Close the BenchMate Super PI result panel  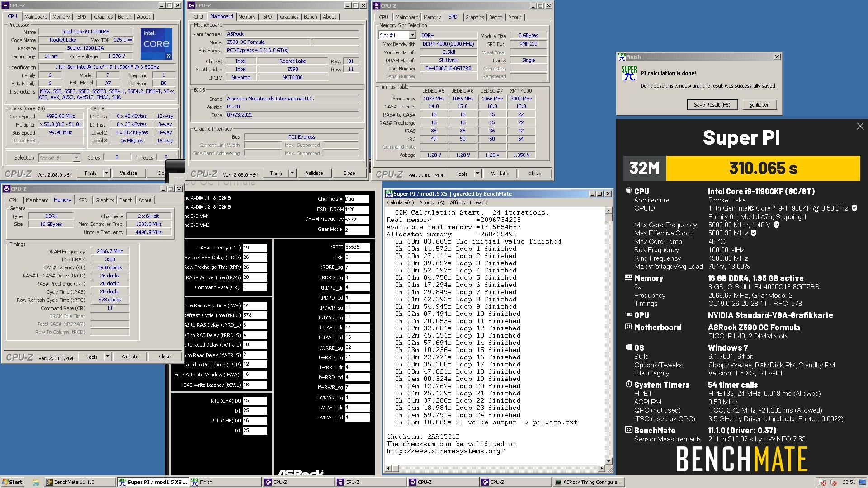(860, 127)
